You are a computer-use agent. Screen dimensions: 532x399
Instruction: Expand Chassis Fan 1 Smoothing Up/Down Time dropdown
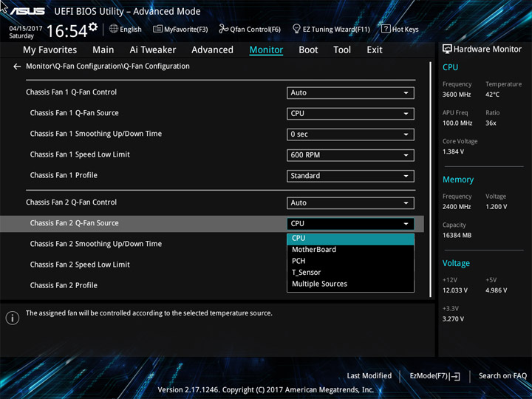point(350,134)
